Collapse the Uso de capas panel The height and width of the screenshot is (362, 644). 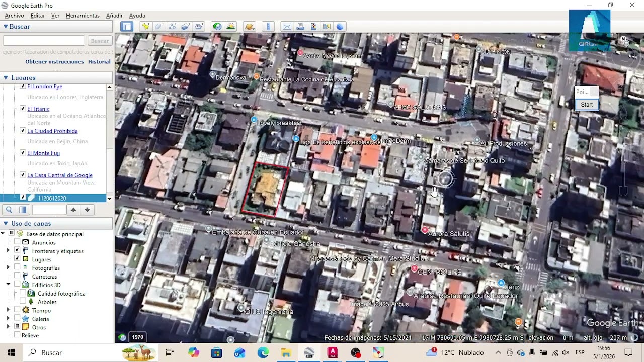coord(6,223)
